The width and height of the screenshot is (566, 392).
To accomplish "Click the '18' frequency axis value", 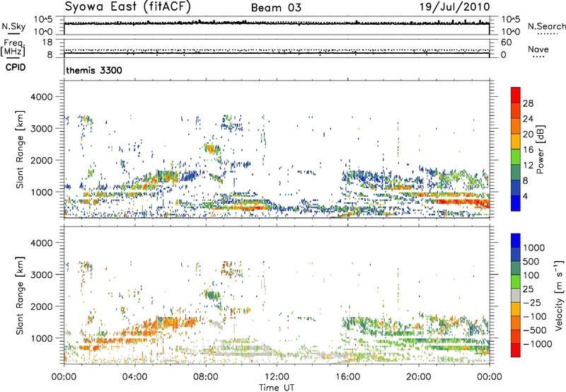I will point(47,42).
